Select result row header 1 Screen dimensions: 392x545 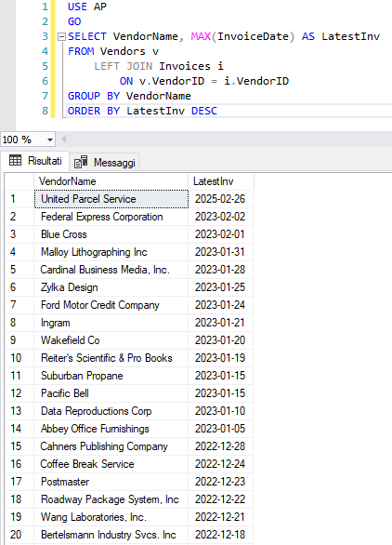(20, 199)
